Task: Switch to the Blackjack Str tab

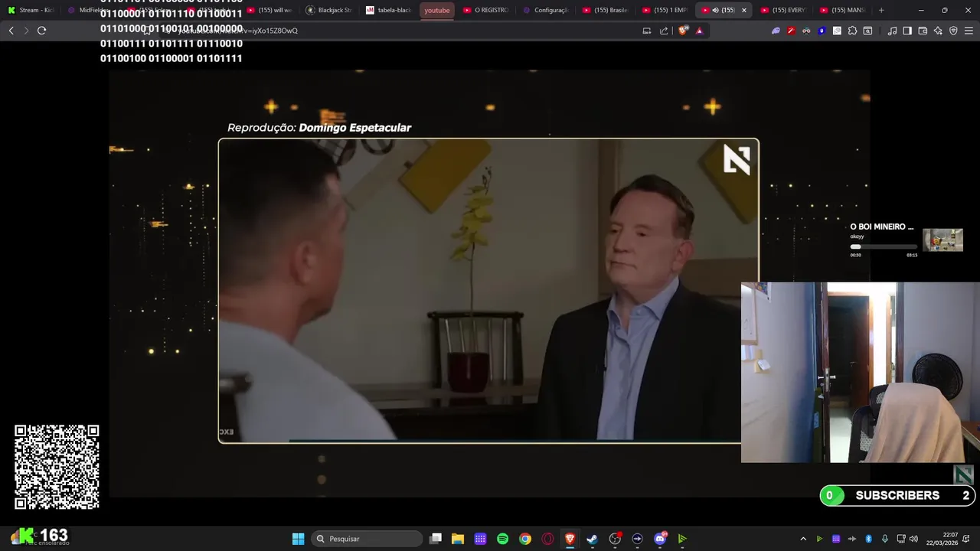Action: coord(328,10)
